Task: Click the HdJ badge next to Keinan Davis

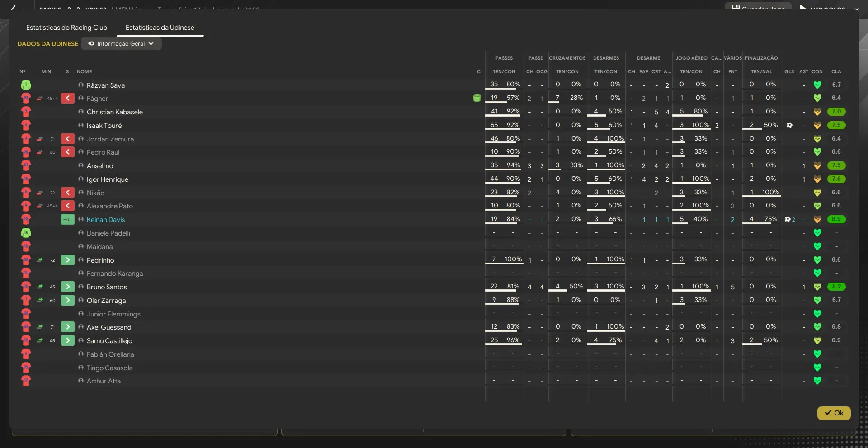Action: click(67, 219)
